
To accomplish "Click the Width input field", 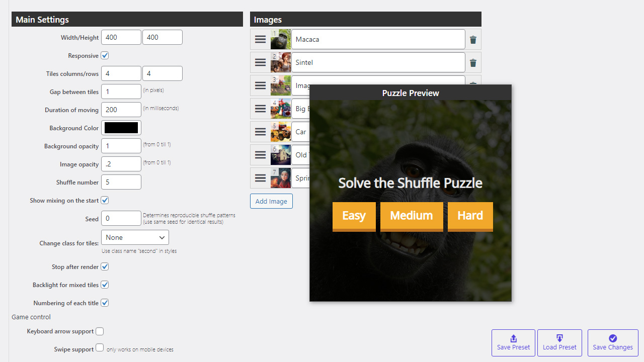I will [121, 37].
